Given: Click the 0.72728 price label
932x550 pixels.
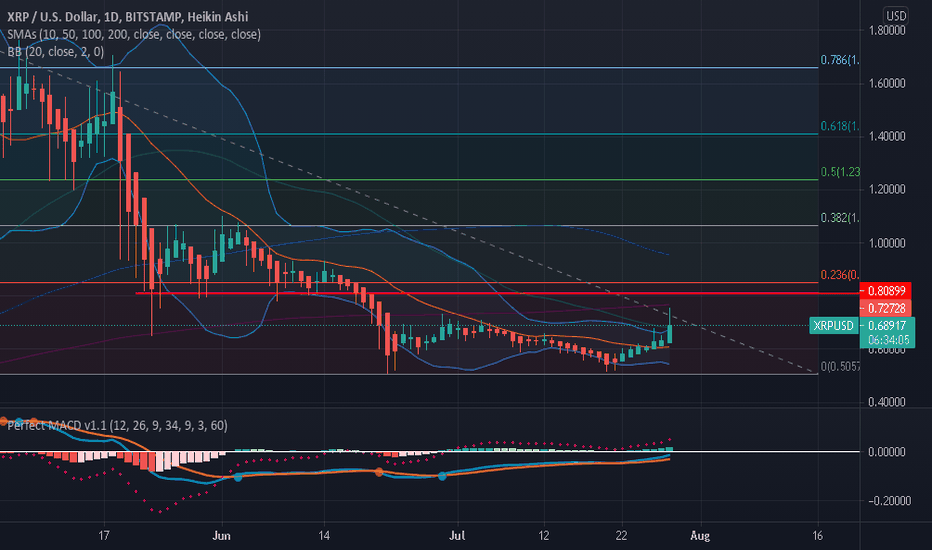Looking at the screenshot, I should [886, 308].
